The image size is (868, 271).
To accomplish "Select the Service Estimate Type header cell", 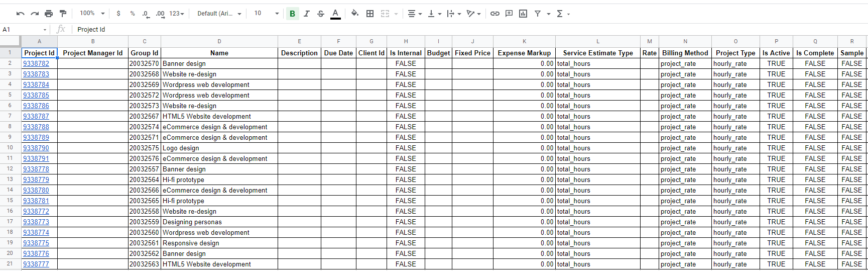I will (598, 53).
